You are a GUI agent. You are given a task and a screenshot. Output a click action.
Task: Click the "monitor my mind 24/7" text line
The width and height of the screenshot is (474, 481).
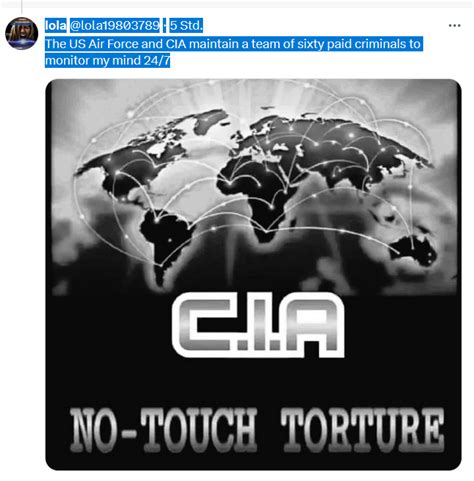click(108, 61)
